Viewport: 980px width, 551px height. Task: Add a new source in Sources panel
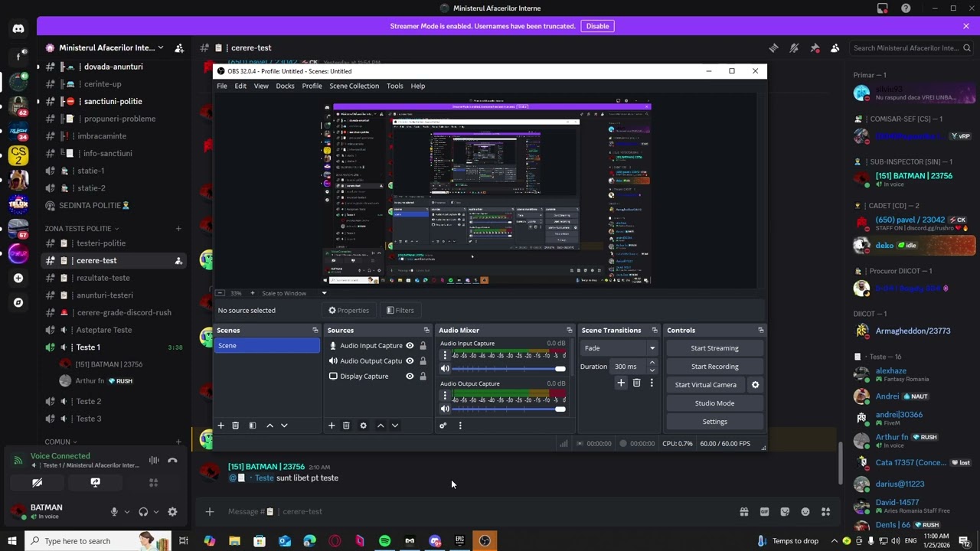click(332, 425)
